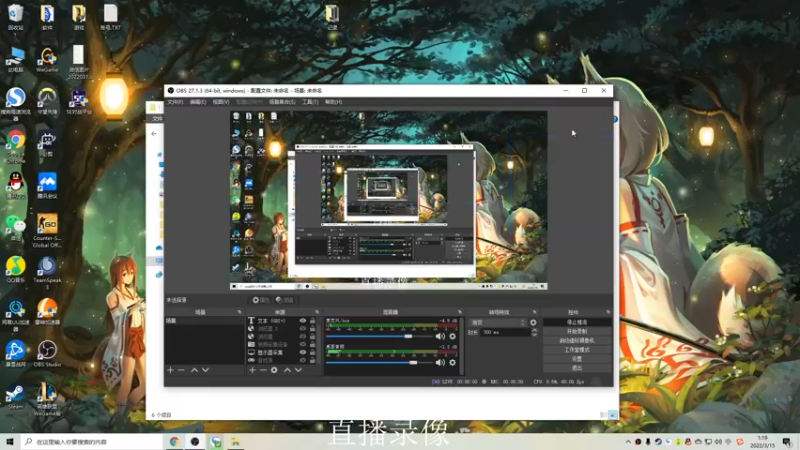This screenshot has width=800, height=450.
Task: Click 停止推流 to stop streaming
Action: [x=577, y=322]
